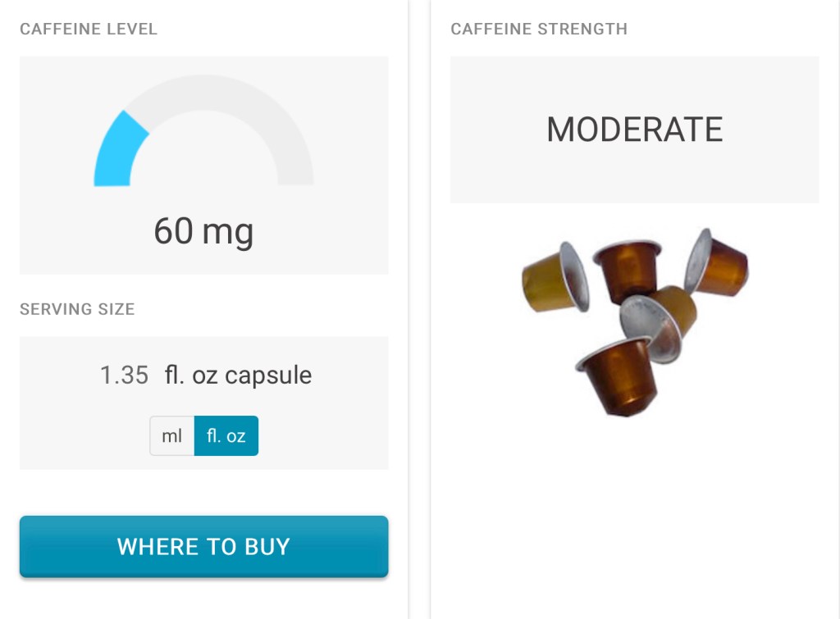Click the CAFFEINE LEVEL heading
The width and height of the screenshot is (840, 619).
click(x=89, y=30)
